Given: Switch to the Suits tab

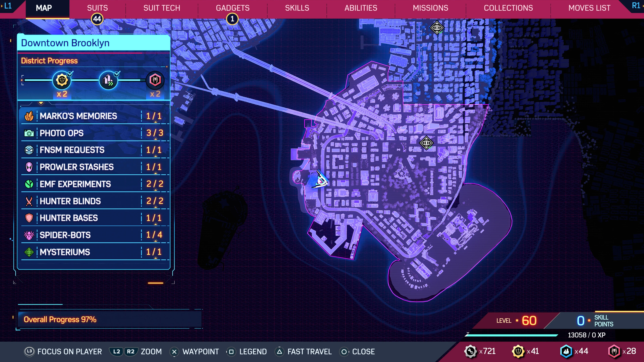Looking at the screenshot, I should (97, 8).
